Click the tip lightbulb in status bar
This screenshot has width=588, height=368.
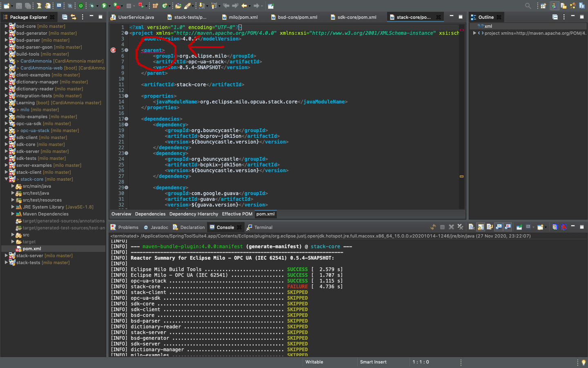584,362
